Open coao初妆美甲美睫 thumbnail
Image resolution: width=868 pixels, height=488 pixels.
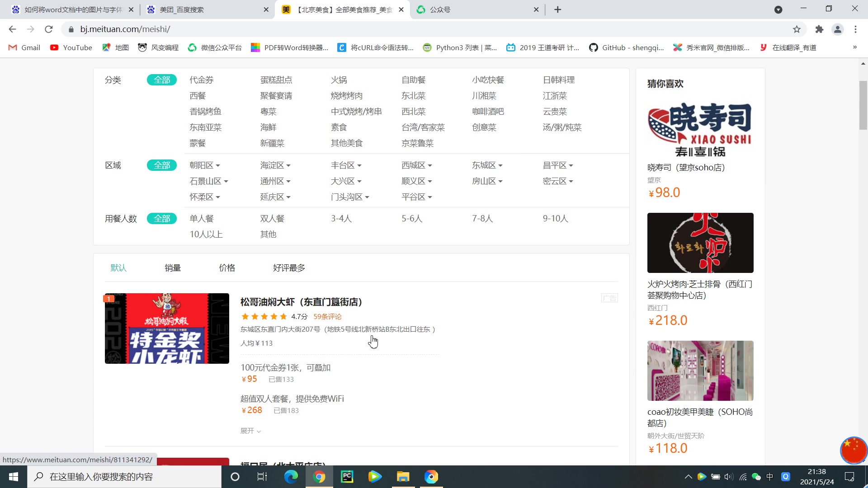(x=700, y=371)
